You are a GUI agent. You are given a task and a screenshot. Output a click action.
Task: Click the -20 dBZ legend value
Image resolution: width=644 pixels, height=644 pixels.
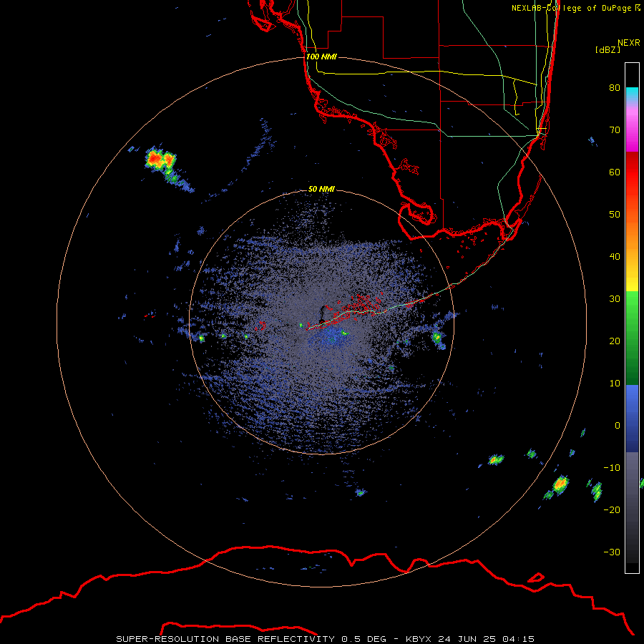click(x=612, y=510)
